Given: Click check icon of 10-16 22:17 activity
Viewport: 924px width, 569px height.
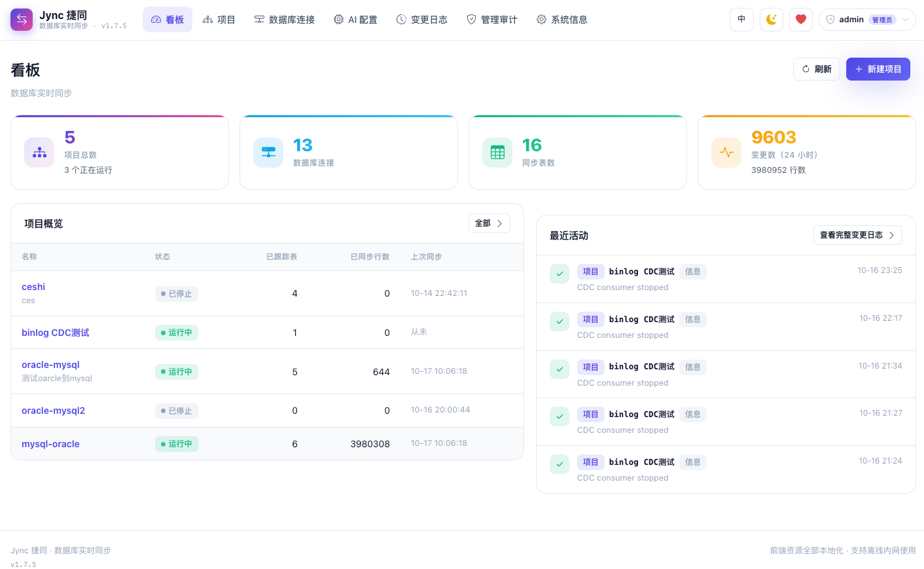Looking at the screenshot, I should 560,321.
